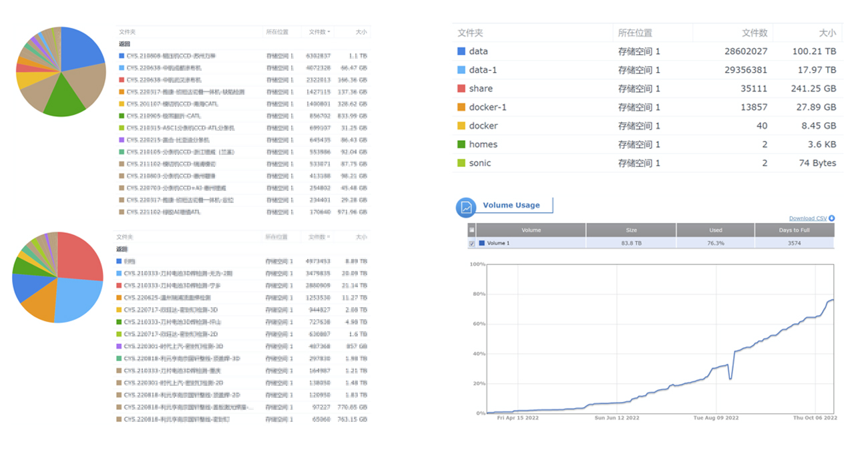Screen dimensions: 868x458
Task: Uncheck the Volume 1 checkbox
Action: [x=472, y=244]
